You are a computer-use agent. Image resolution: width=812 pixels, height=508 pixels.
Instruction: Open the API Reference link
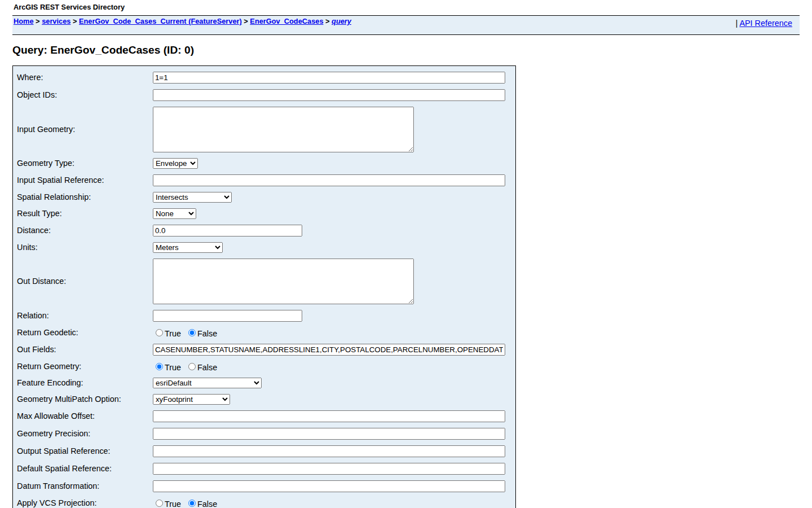coord(766,23)
